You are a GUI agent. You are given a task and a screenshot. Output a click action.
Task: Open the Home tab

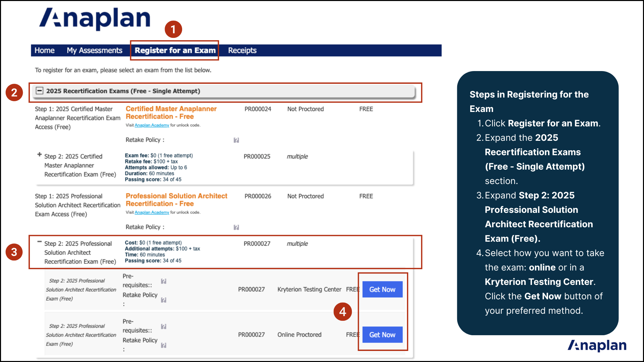(x=44, y=50)
